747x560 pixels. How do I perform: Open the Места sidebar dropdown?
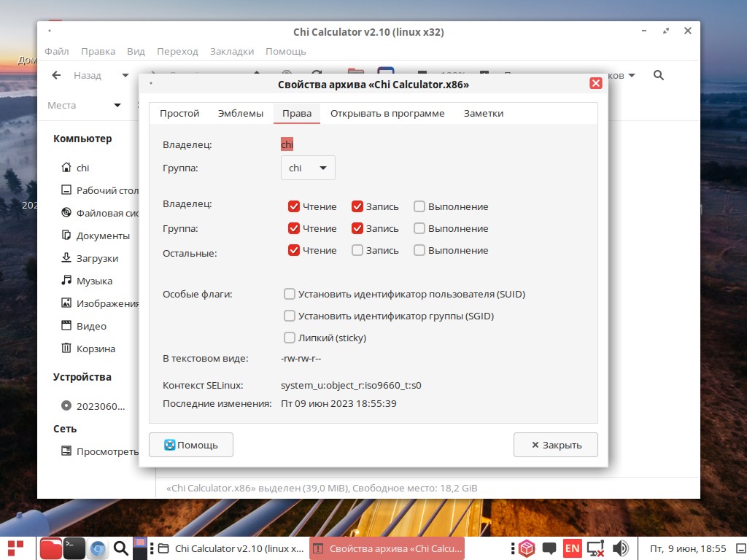click(117, 105)
